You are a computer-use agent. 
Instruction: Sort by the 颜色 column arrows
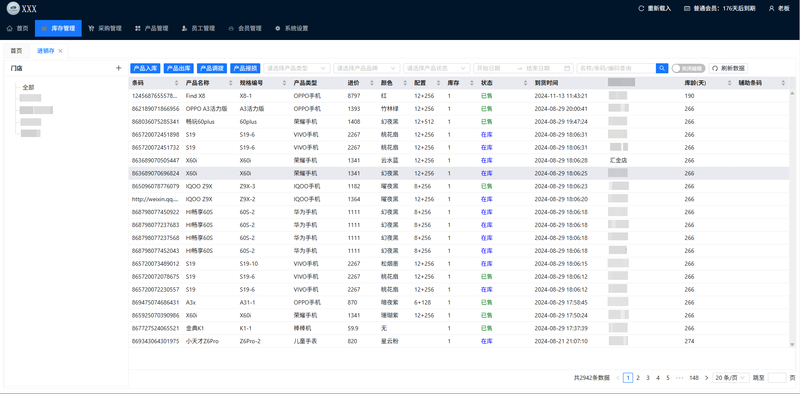(x=405, y=83)
